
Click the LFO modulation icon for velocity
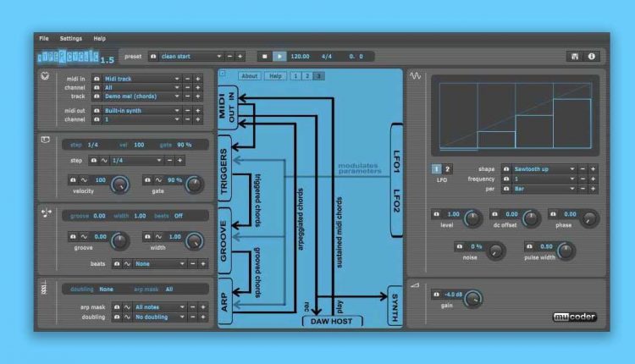click(84, 179)
